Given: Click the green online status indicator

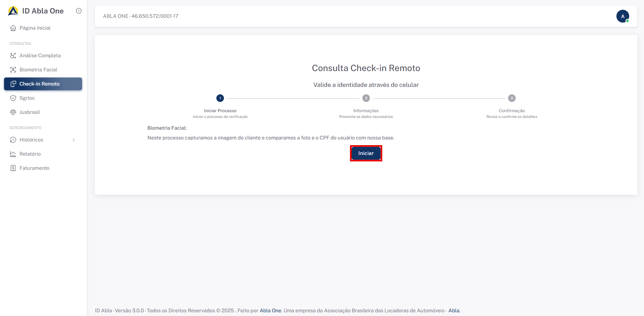Looking at the screenshot, I should pos(627,20).
